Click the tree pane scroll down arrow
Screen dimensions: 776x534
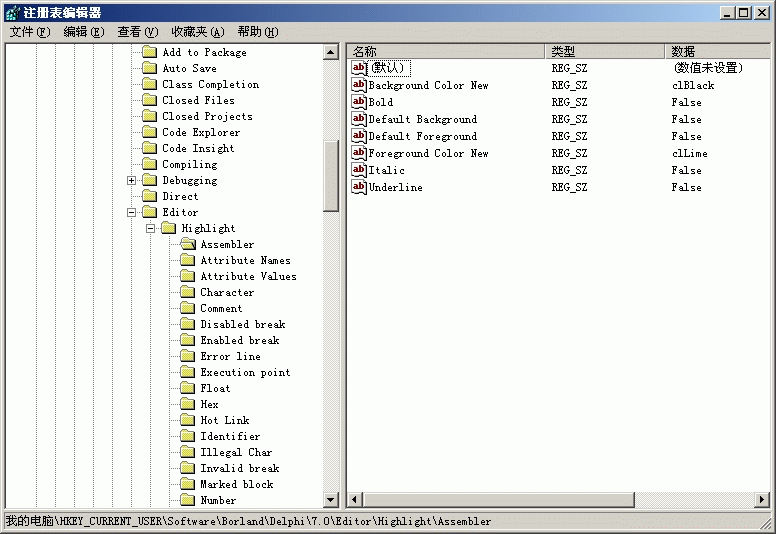(331, 500)
